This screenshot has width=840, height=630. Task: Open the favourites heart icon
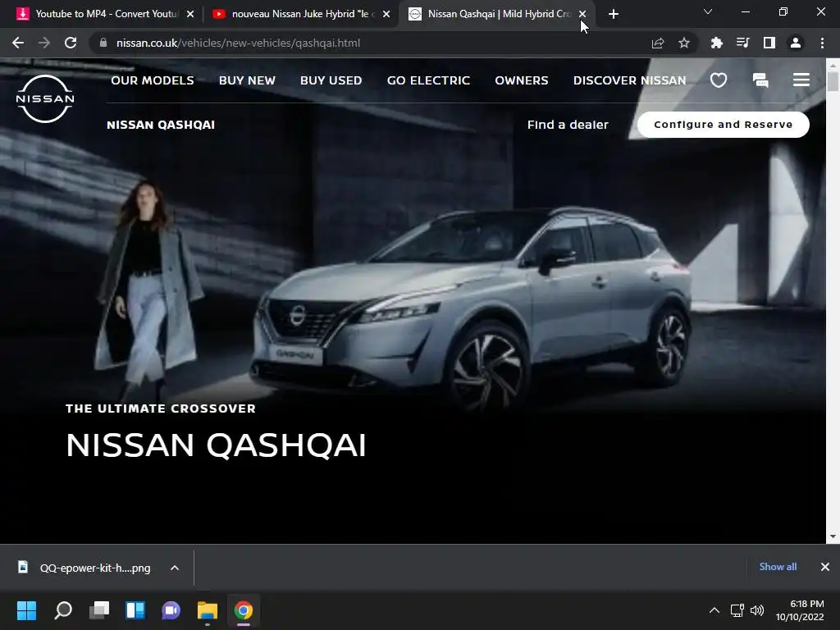pyautogui.click(x=719, y=80)
